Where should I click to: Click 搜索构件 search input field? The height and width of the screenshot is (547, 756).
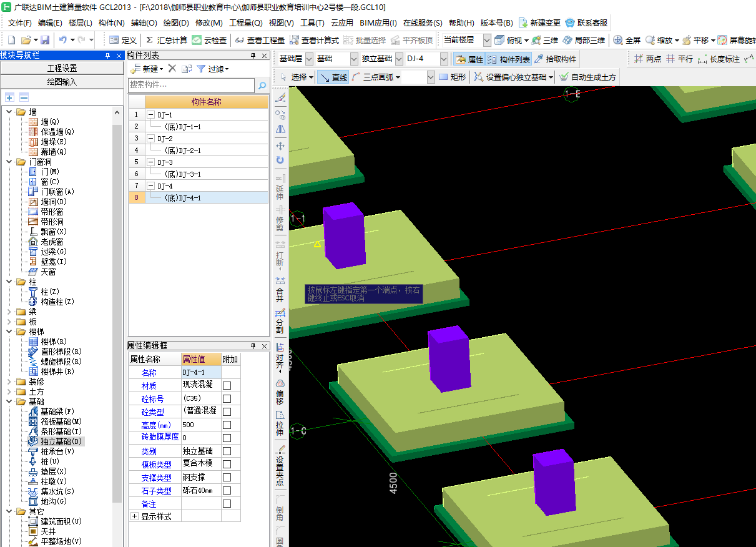pos(192,85)
